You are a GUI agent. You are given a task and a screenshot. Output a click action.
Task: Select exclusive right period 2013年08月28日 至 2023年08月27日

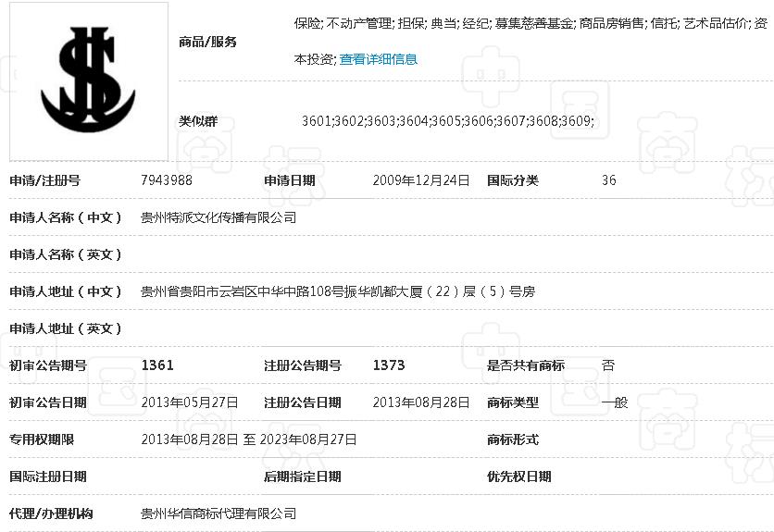coord(249,439)
